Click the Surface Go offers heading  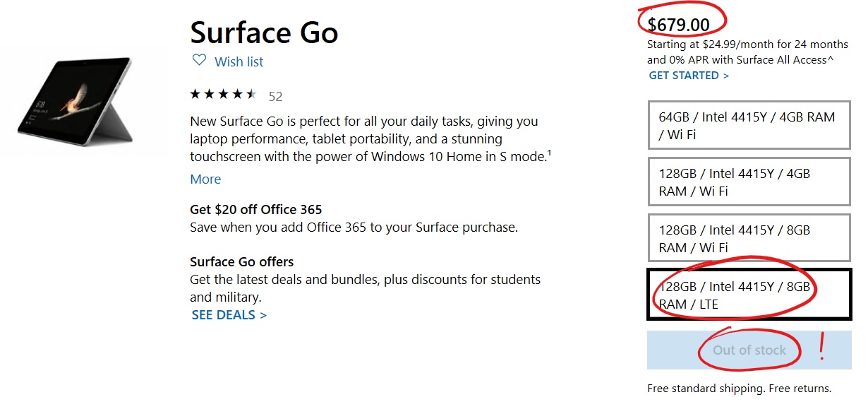pos(242,261)
